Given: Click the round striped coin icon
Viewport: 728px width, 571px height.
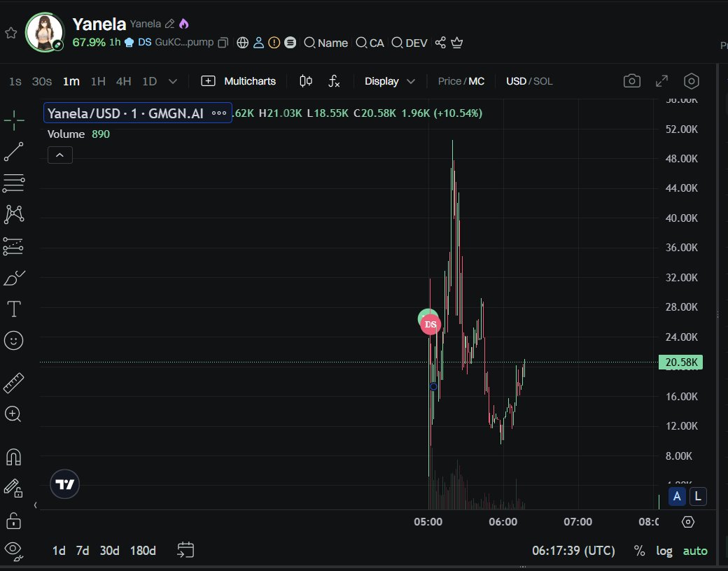Looking at the screenshot, I should [290, 43].
